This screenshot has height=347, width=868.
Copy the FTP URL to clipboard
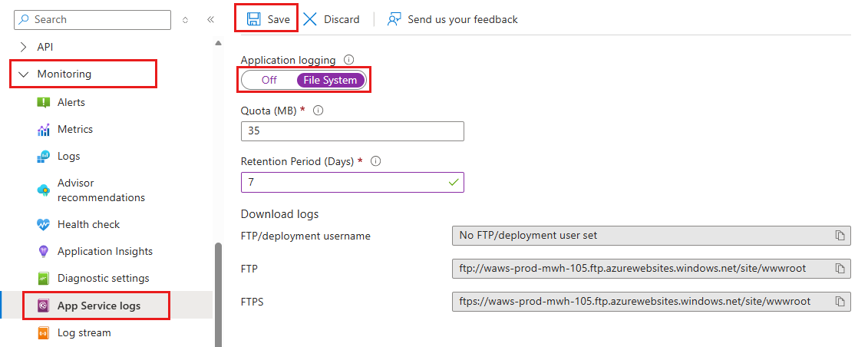click(x=840, y=268)
